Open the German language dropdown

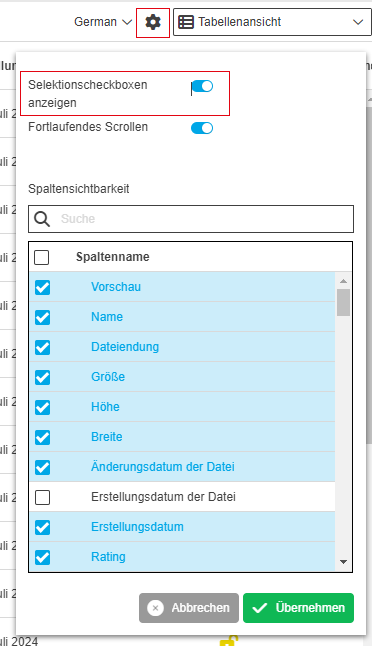pyautogui.click(x=103, y=22)
